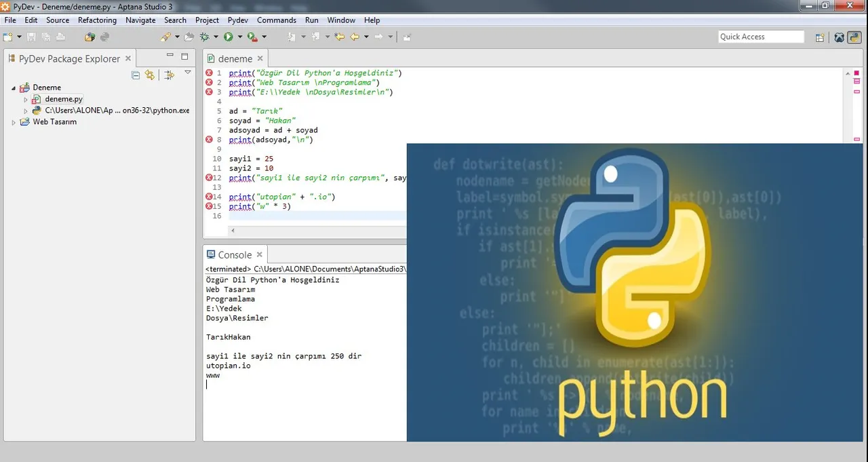Open the Commands menu
The image size is (868, 462).
coord(277,20)
